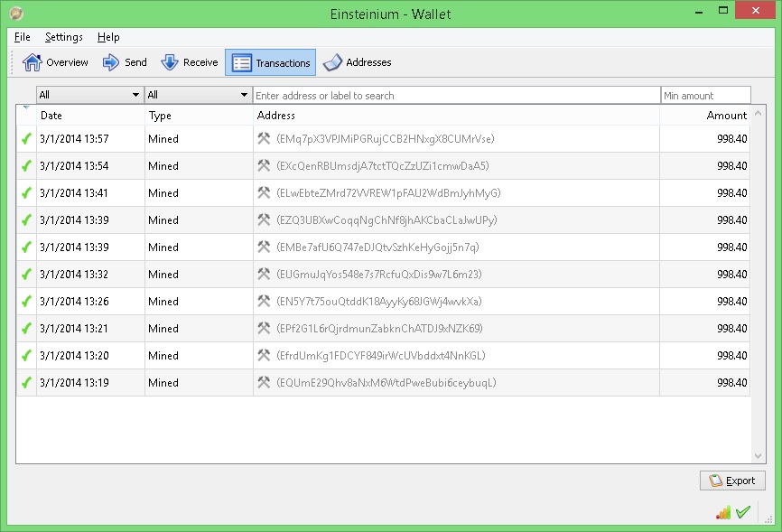The height and width of the screenshot is (532, 782).
Task: Click confirmed checkmark for 13:32 transaction
Action: (26, 274)
